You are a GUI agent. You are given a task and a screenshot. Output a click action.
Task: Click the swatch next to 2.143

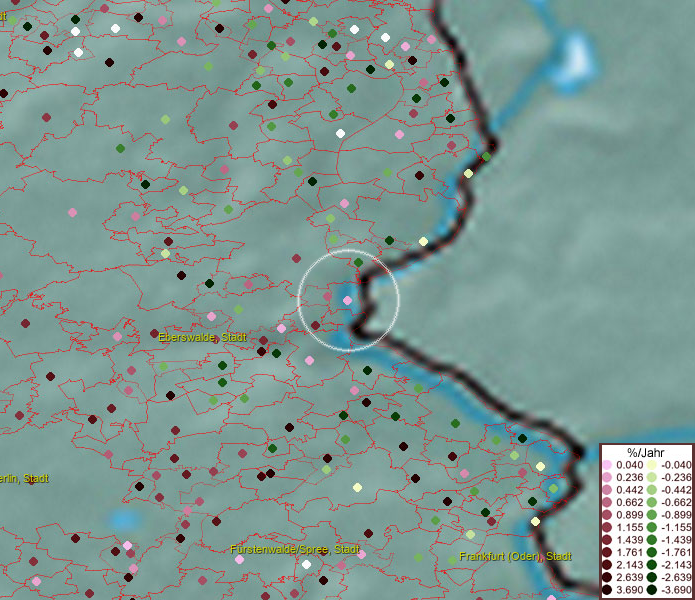pos(607,565)
